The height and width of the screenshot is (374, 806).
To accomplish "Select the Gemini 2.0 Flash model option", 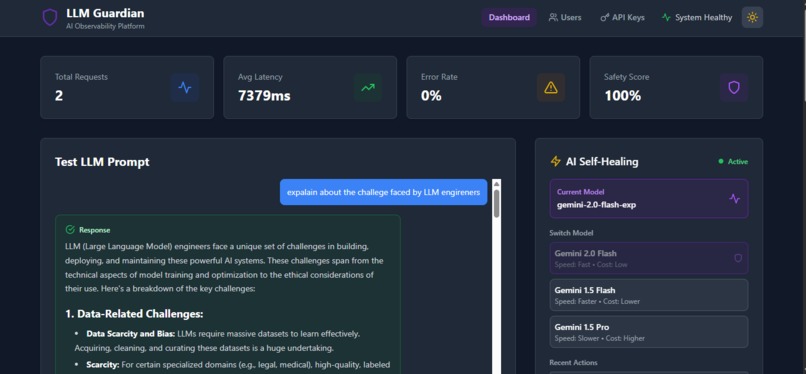I will pyautogui.click(x=649, y=258).
